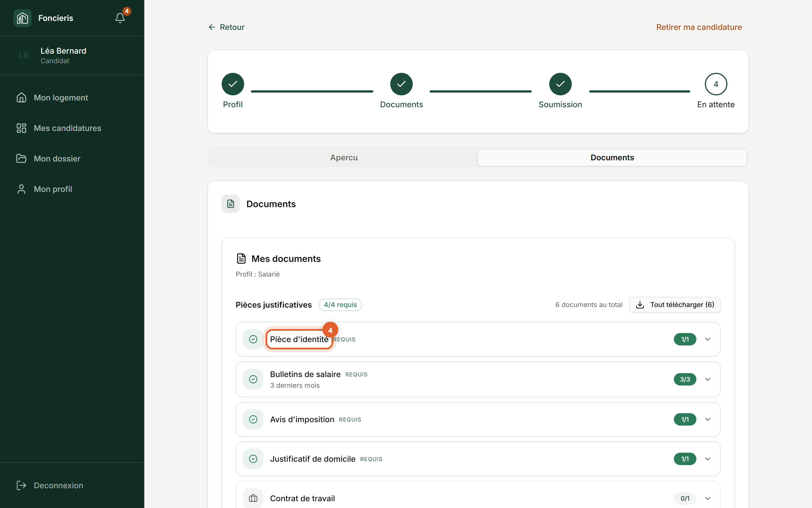Image resolution: width=812 pixels, height=508 pixels.
Task: Click the progress line between Documents and Soumission
Action: tap(480, 91)
